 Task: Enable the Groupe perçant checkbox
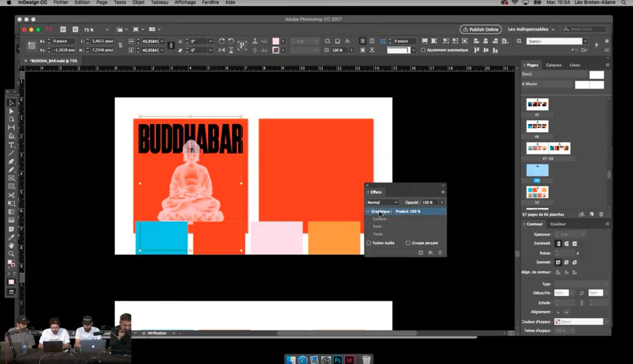pos(408,243)
